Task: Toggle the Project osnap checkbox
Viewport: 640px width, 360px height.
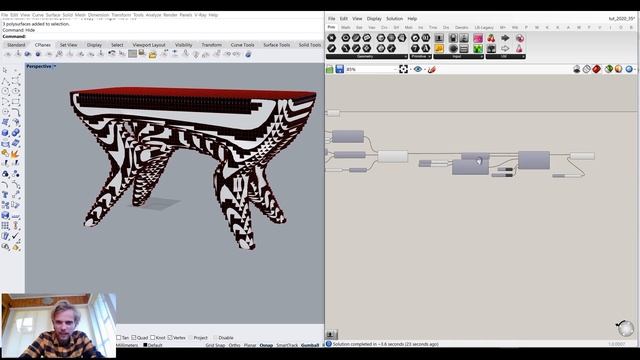Action: coord(191,338)
